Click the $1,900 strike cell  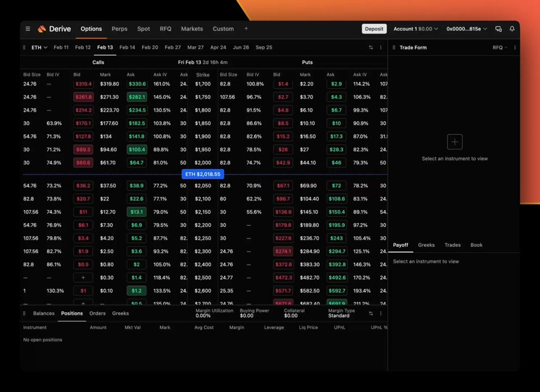tap(203, 136)
